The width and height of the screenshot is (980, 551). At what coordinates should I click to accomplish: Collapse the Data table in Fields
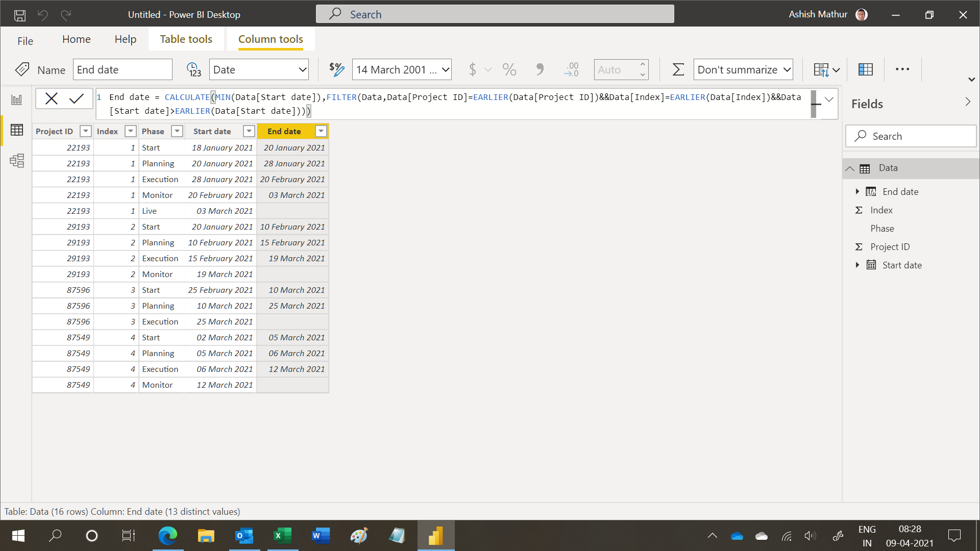point(850,168)
